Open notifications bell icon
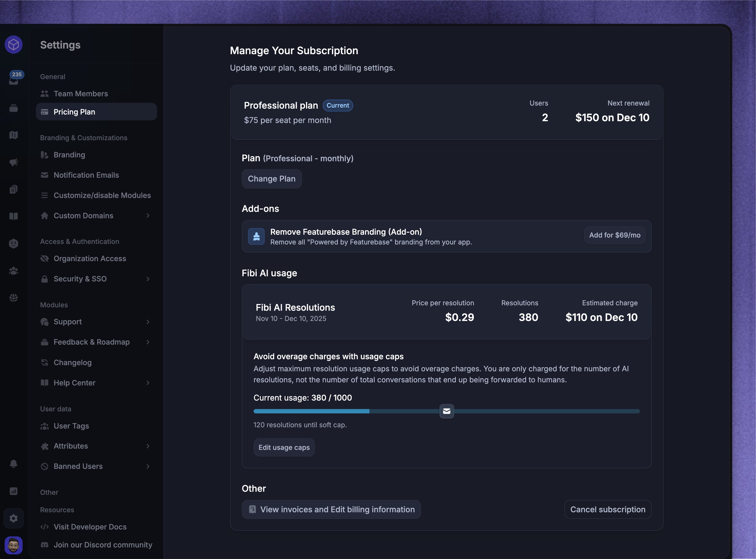 pyautogui.click(x=14, y=464)
